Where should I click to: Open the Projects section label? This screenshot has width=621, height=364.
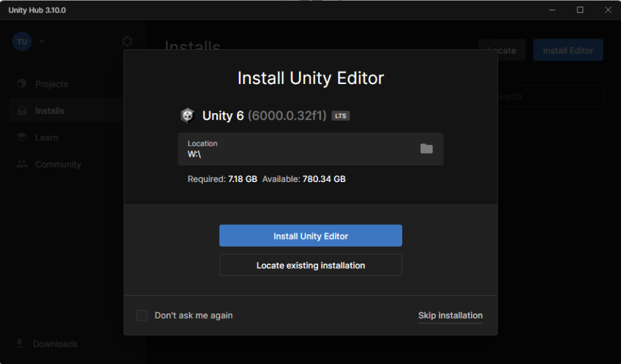click(51, 84)
